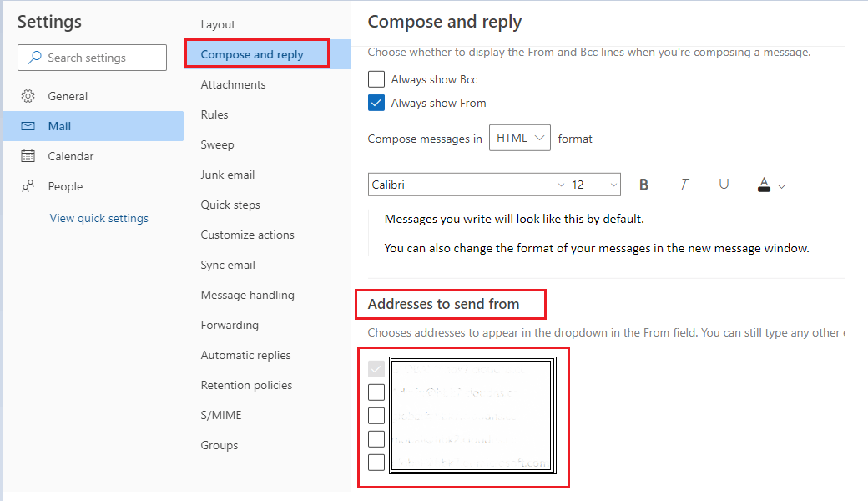868x501 pixels.
Task: Toggle Underline formatting for default font
Action: click(x=724, y=185)
